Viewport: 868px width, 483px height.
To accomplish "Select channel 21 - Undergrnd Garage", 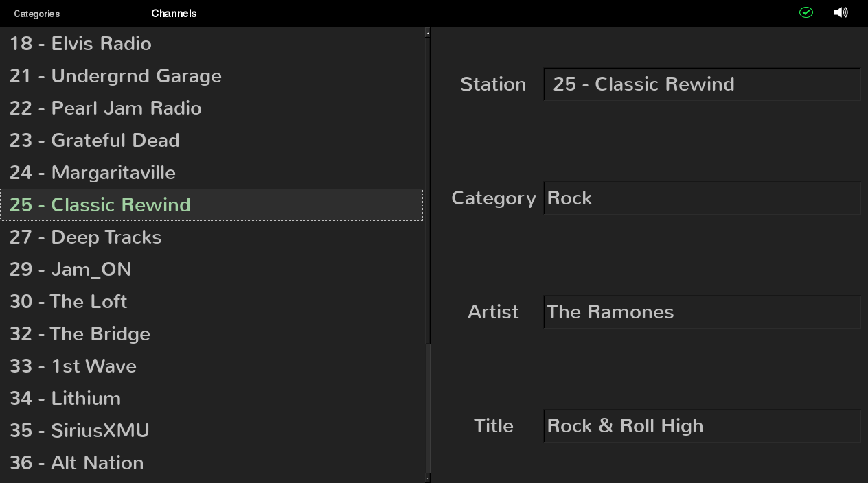I will coord(212,75).
